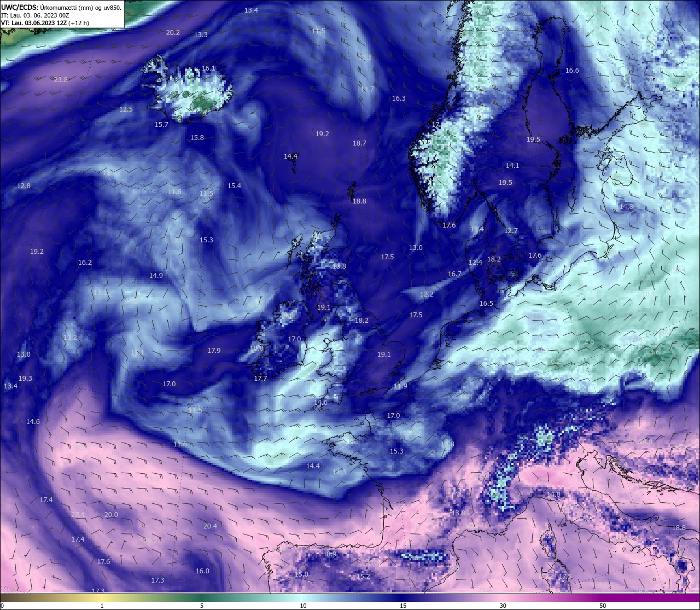Viewport: 700px width, 610px height.
Task: Click the "UWC/ECDS: Úrkomumætti (mm) og uv850." title
Action: coord(61,8)
